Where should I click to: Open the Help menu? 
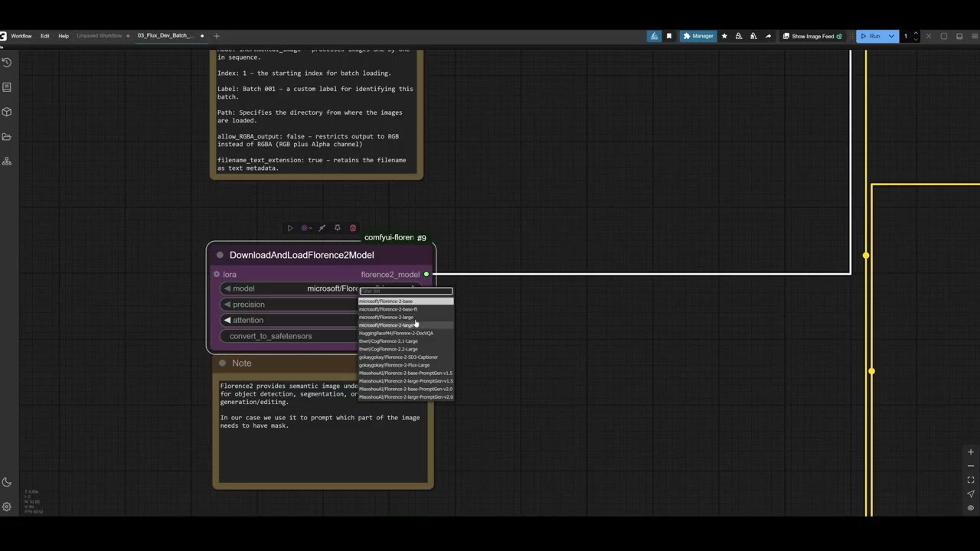pyautogui.click(x=64, y=36)
